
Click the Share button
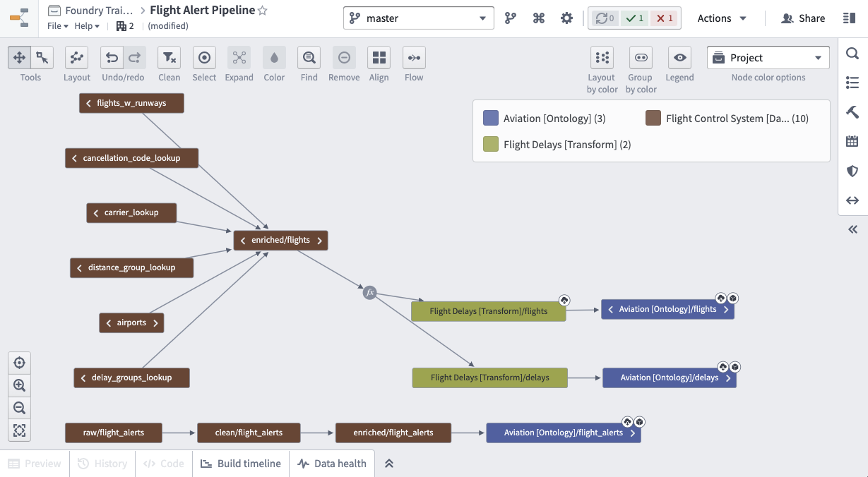tap(803, 18)
